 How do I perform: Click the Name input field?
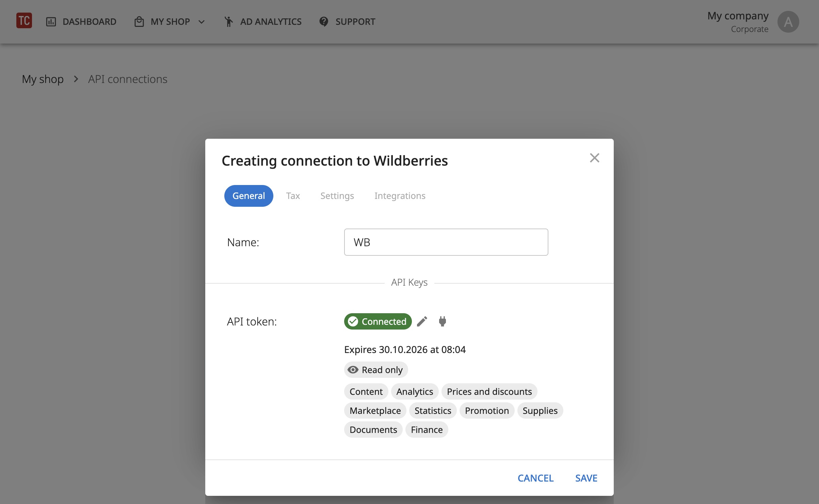pos(446,242)
